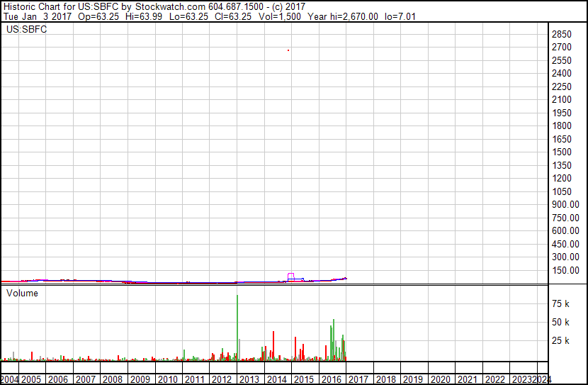This screenshot has width=588, height=385.
Task: Click the '50 k' volume axis label
Action: (560, 323)
